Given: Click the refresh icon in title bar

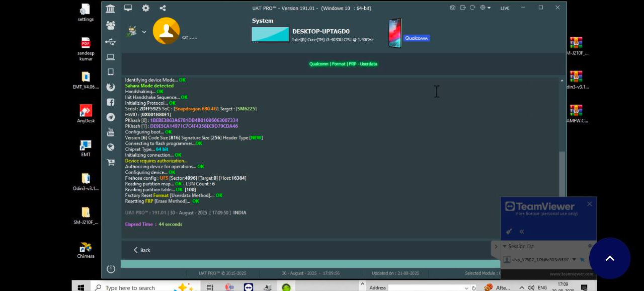Looking at the screenshot, I should (472, 8).
